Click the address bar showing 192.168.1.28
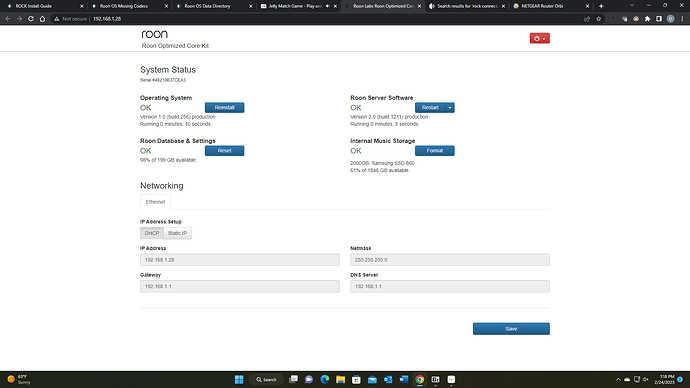Screen dimensions: 690x388 point(107,19)
